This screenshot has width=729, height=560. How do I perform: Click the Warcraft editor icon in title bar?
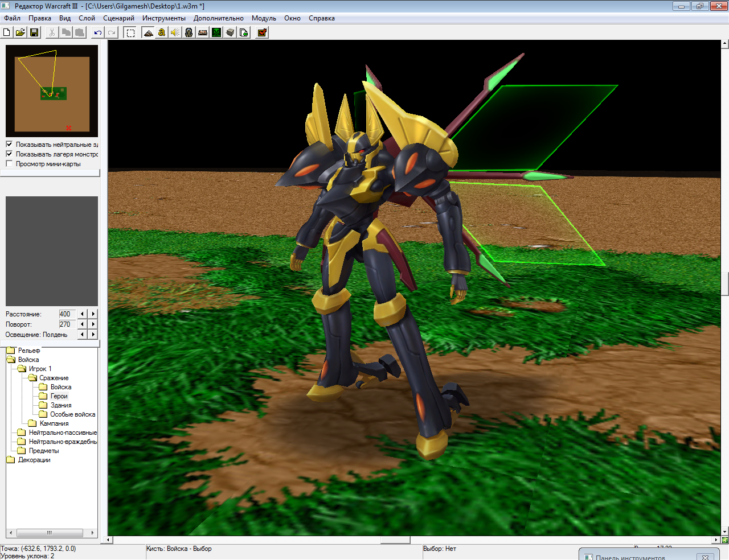(x=6, y=6)
